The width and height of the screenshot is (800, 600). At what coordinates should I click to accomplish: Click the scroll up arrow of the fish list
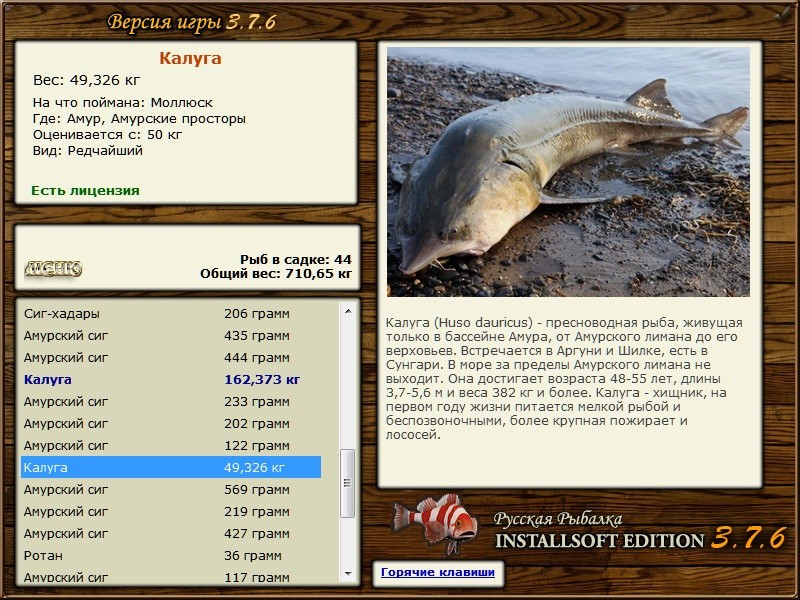coord(348,311)
